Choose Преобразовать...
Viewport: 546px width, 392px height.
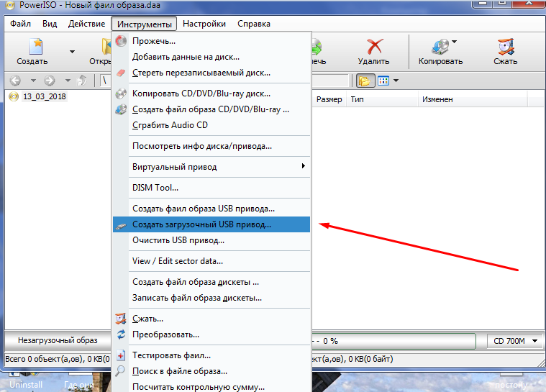(x=211, y=334)
